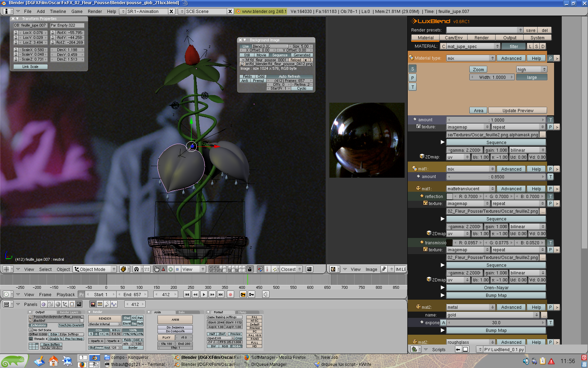
Task: Open the Shading sphere icon in Panels header
Action: tap(58, 304)
